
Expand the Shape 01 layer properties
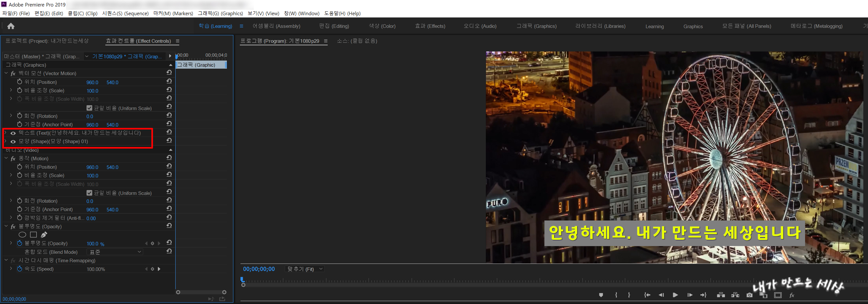[6, 141]
